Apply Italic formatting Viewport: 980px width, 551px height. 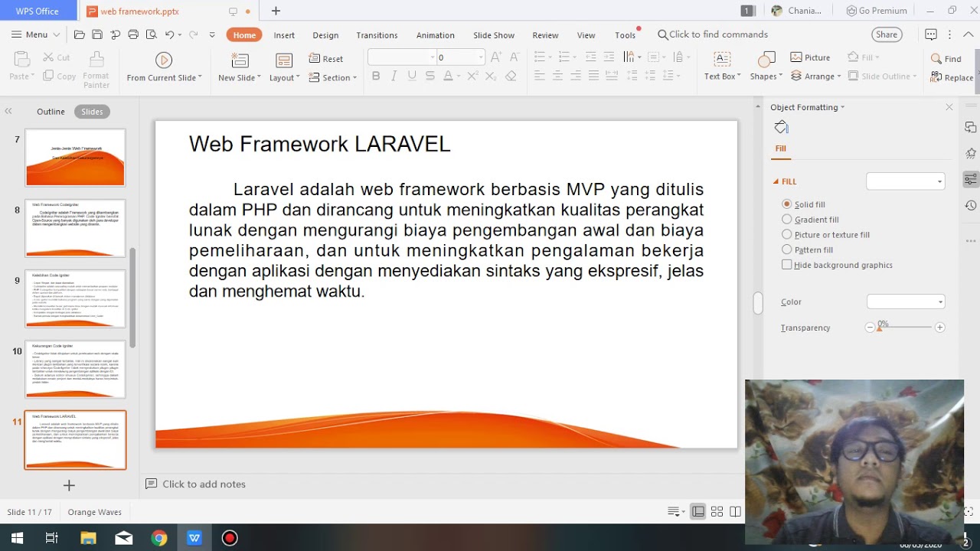pyautogui.click(x=394, y=76)
